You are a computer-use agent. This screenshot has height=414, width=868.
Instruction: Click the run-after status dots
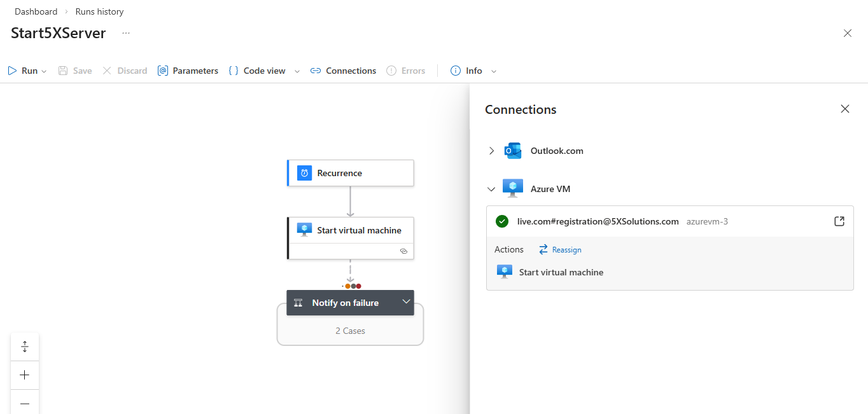click(353, 286)
